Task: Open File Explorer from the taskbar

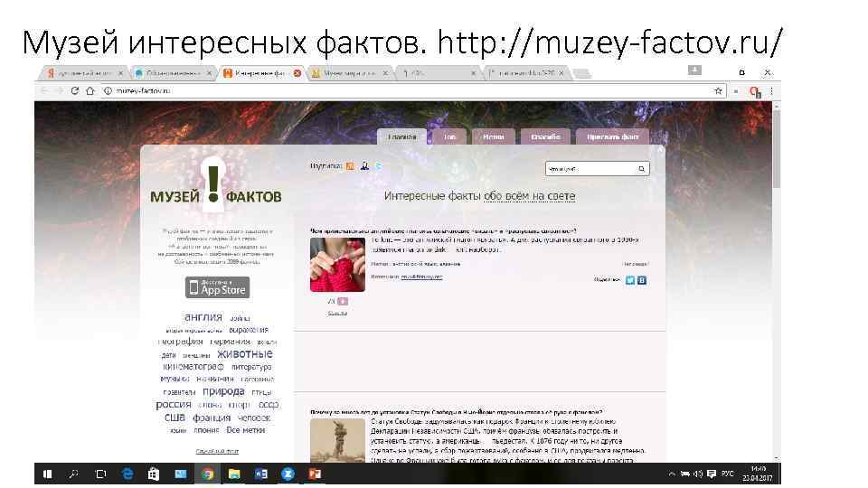Action: pos(234,474)
